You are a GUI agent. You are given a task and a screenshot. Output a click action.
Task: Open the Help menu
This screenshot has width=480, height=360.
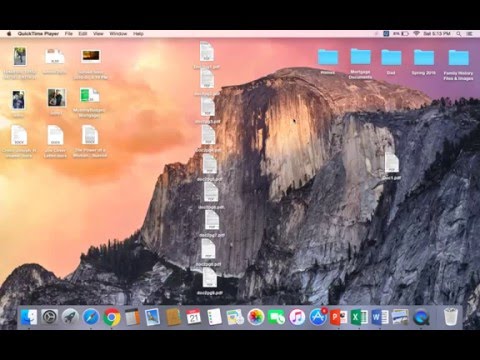pos(138,34)
